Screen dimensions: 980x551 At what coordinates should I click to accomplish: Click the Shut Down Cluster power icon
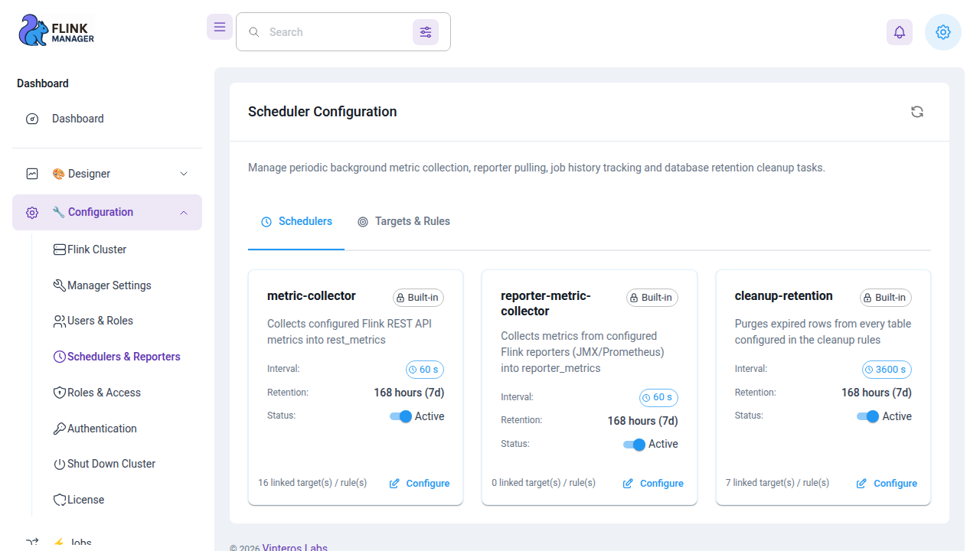60,465
